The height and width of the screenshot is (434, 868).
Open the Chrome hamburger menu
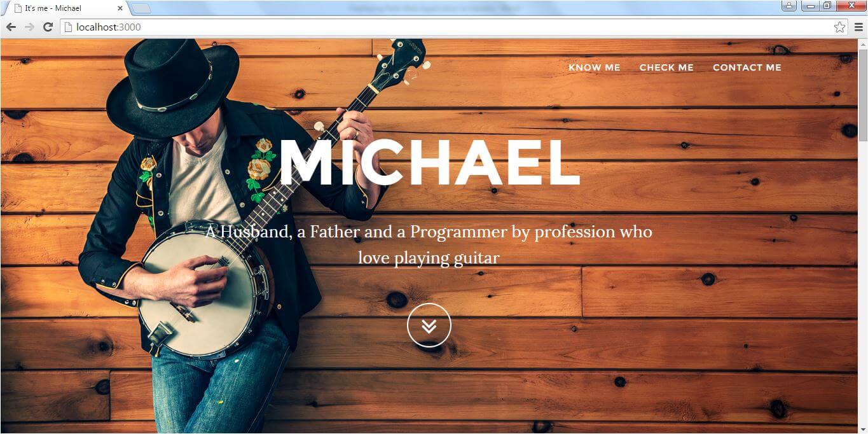click(858, 27)
